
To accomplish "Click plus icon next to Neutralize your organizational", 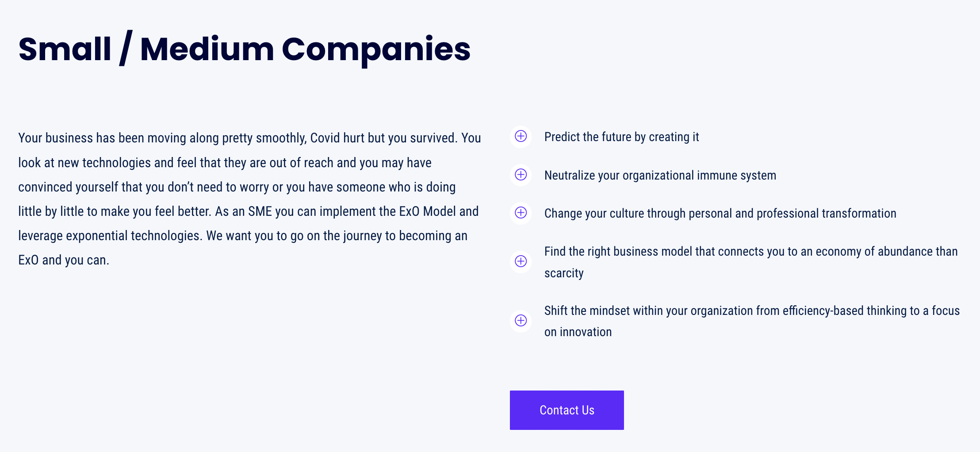I will tap(521, 175).
